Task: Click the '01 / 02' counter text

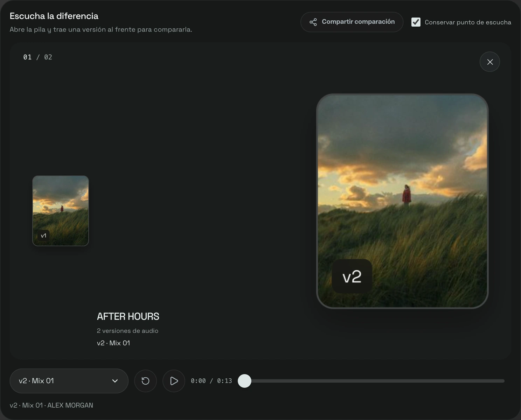Action: (38, 57)
